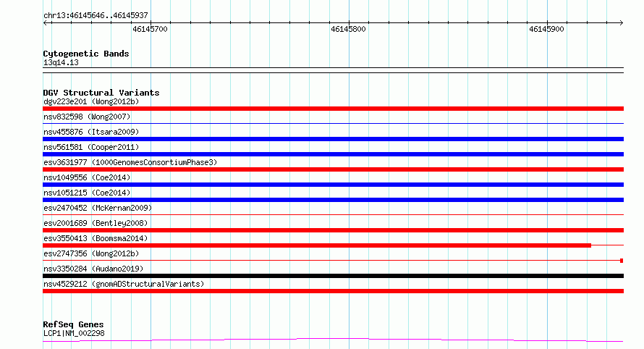Viewport: 644px width, 349px height.
Task: Click the 46145700 ruler position label
Action: point(150,29)
